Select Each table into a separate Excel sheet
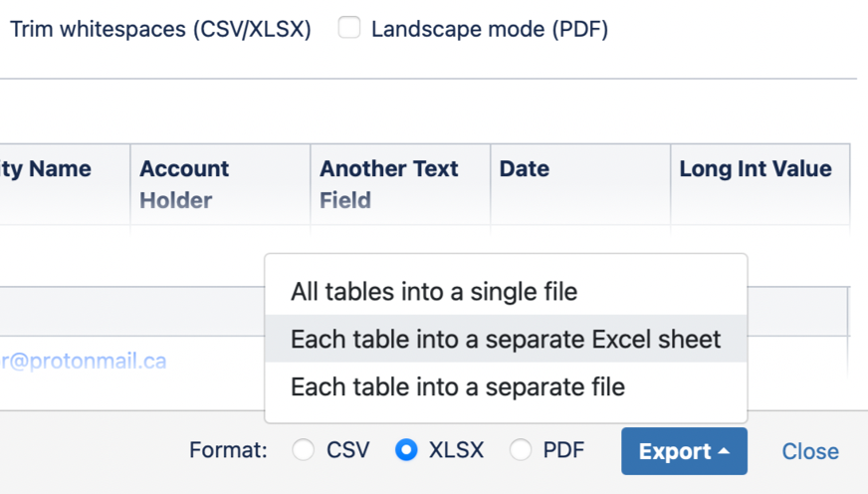 point(506,339)
